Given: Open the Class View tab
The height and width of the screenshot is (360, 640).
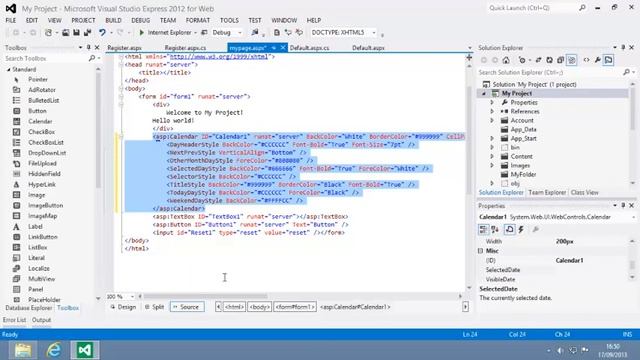Looking at the screenshot, I should tap(584, 192).
